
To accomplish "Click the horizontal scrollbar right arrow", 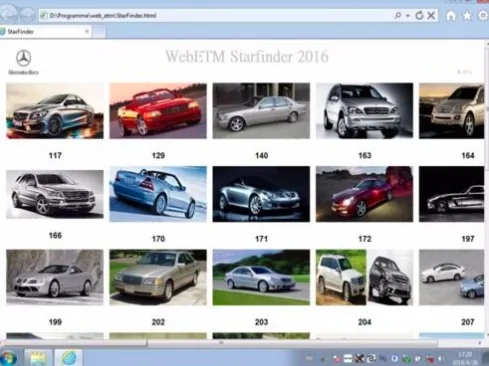I will (480, 343).
